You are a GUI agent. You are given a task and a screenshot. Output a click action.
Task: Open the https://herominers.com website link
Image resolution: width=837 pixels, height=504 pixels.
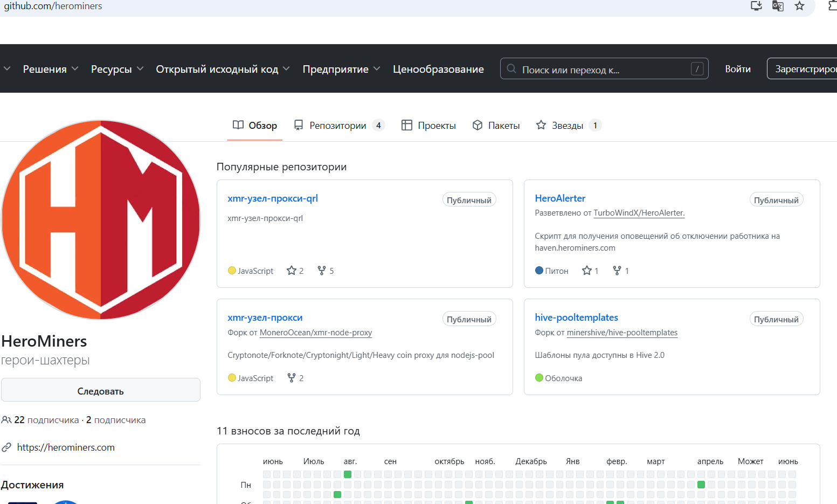point(66,447)
